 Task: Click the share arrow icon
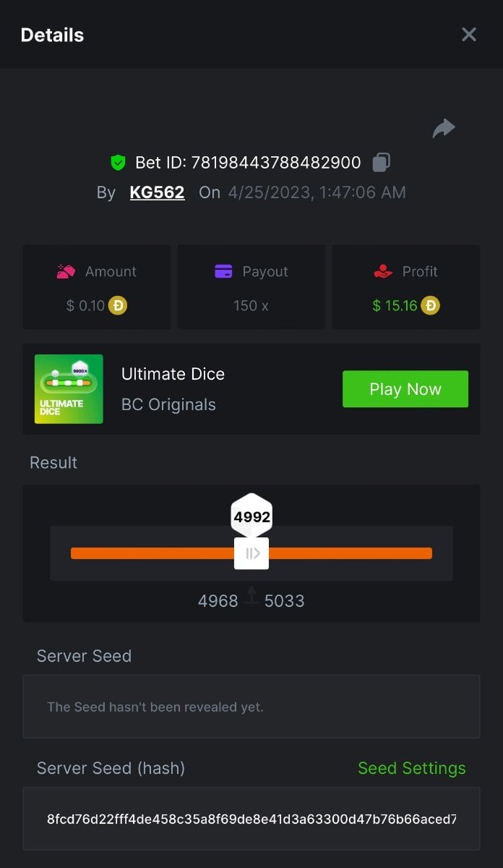pos(443,129)
